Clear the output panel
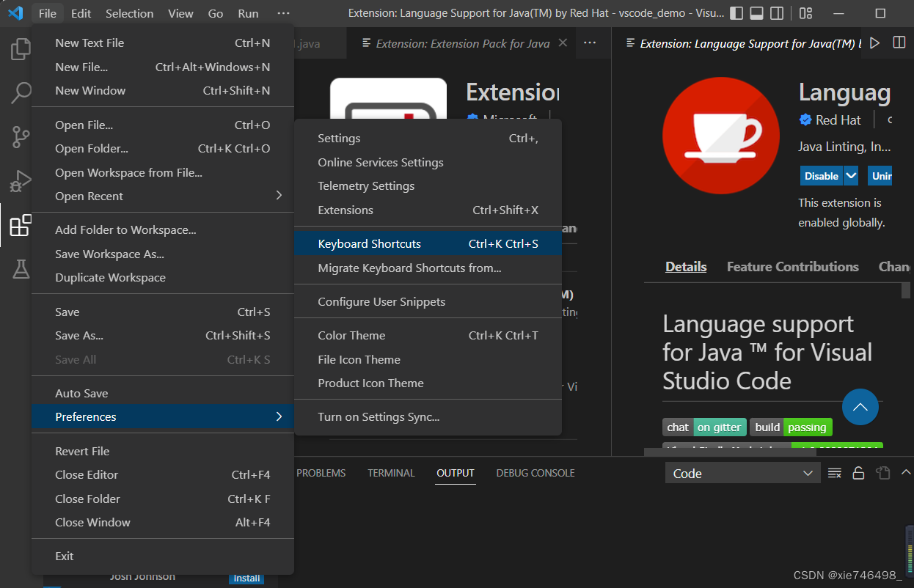This screenshot has width=914, height=588. click(835, 473)
